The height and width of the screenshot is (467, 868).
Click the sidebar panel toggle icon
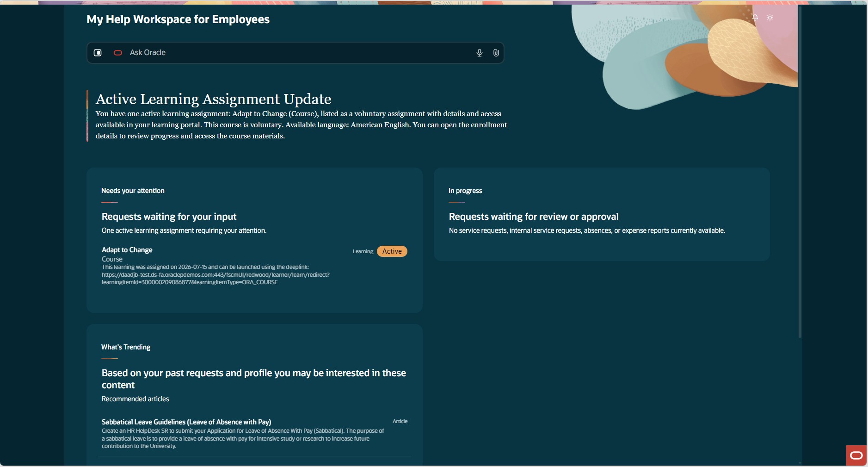[x=98, y=53]
